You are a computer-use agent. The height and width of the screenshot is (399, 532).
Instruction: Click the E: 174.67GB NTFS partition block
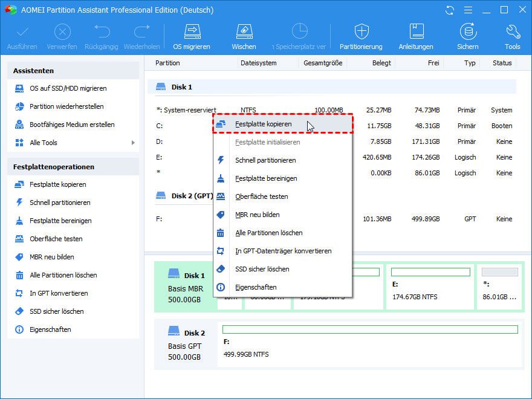click(x=430, y=287)
